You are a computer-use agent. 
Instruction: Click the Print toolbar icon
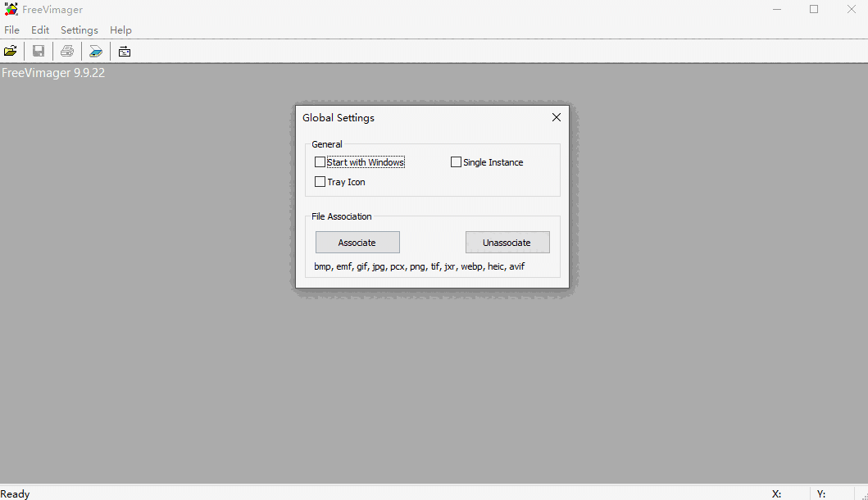(67, 52)
